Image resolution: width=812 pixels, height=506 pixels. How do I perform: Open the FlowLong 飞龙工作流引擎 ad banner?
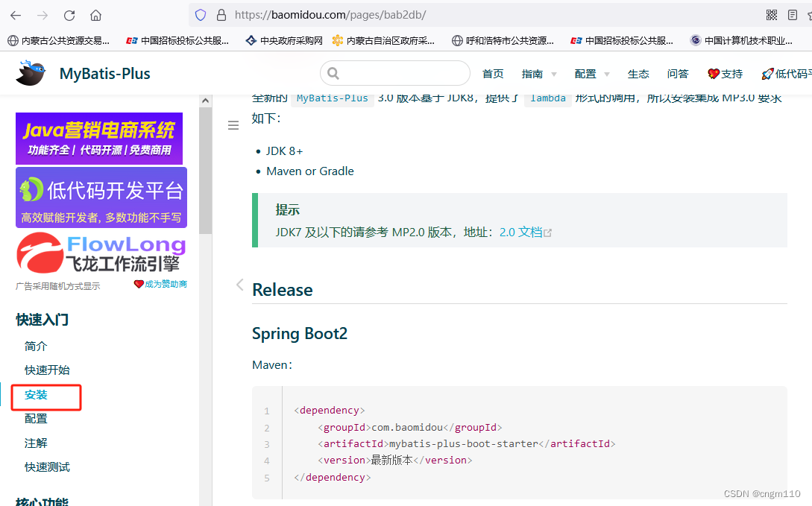tap(101, 253)
